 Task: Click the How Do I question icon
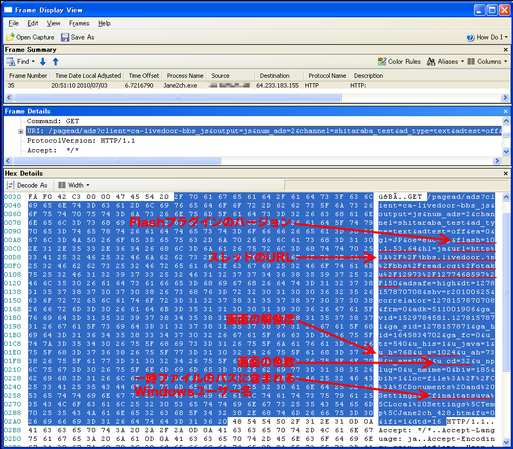[470, 37]
